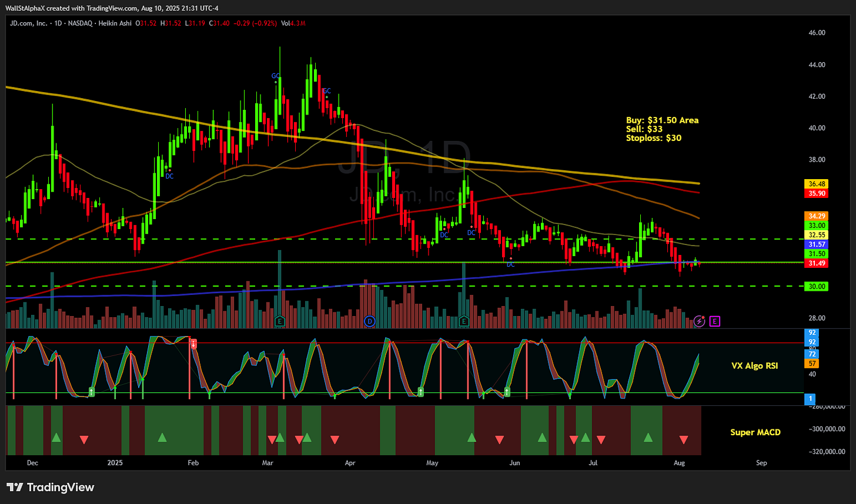
Task: Click 'Aug' on the time axis
Action: click(x=679, y=463)
